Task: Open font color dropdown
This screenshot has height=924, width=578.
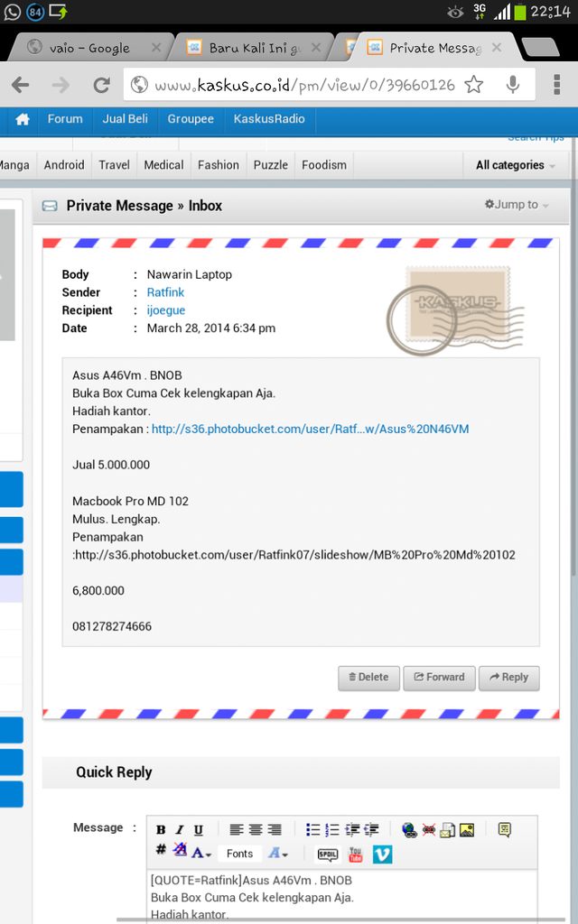Action: point(201,854)
